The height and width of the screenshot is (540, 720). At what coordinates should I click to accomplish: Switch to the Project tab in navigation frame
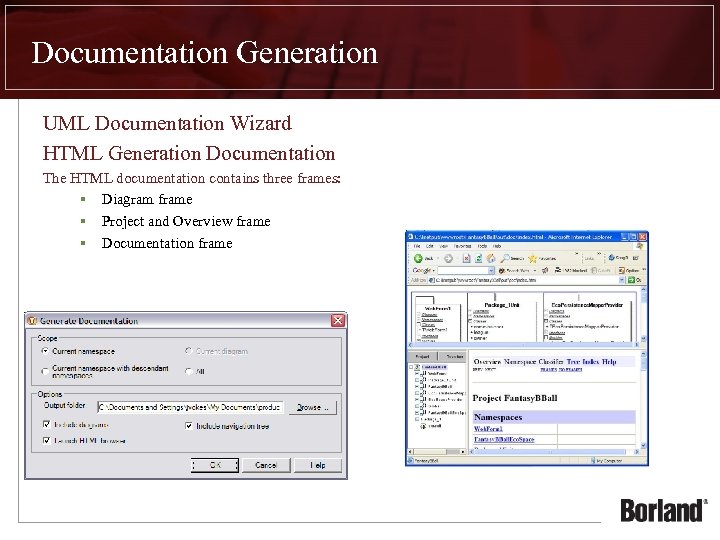[422, 356]
